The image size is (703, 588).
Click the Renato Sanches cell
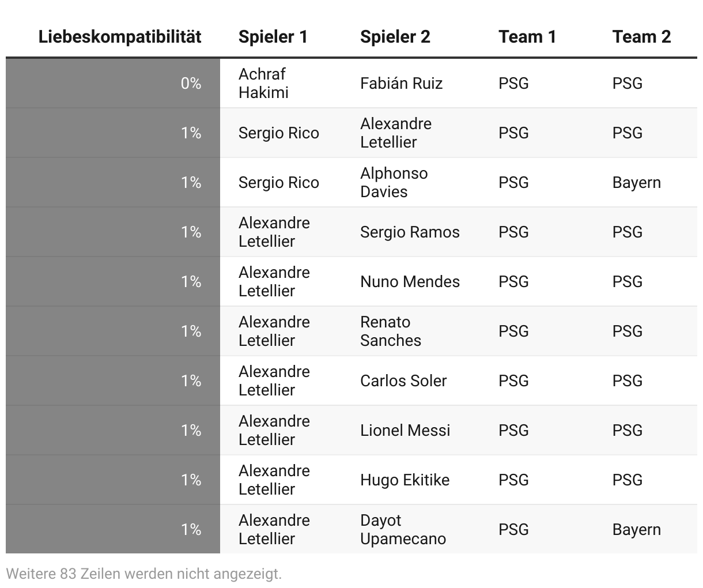tap(391, 331)
